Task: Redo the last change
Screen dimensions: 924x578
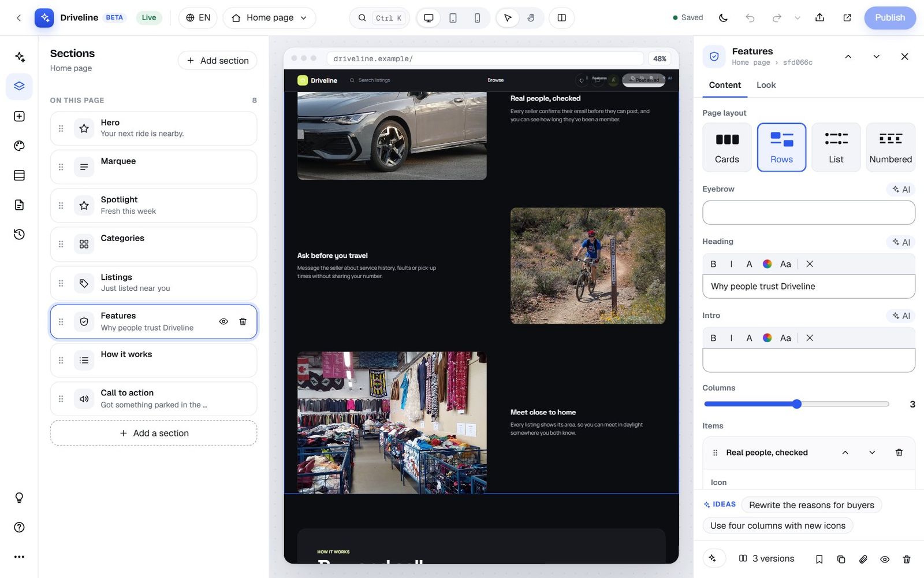Action: click(x=777, y=18)
